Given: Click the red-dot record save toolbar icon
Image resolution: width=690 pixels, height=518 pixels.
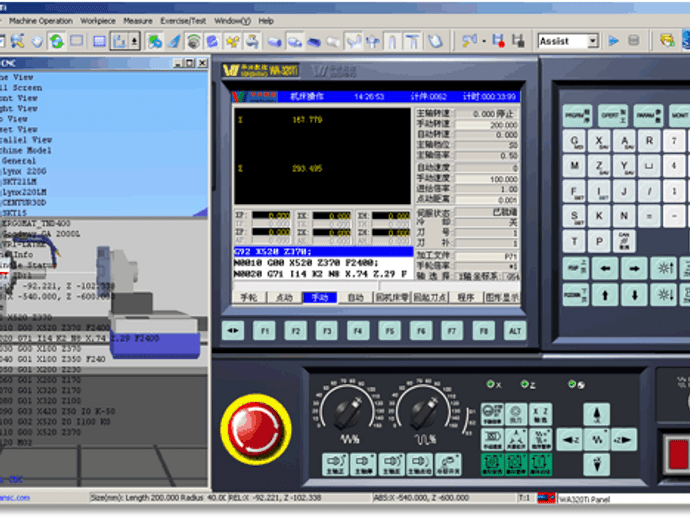Looking at the screenshot, I should (x=498, y=41).
